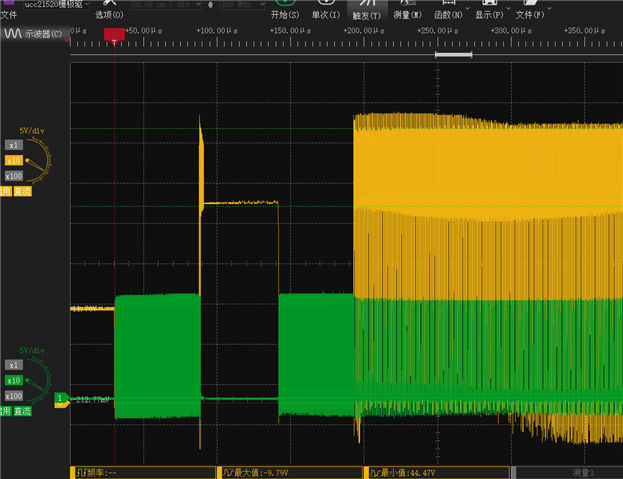
Task: Select x10 probe for the green channel
Action: click(x=14, y=380)
